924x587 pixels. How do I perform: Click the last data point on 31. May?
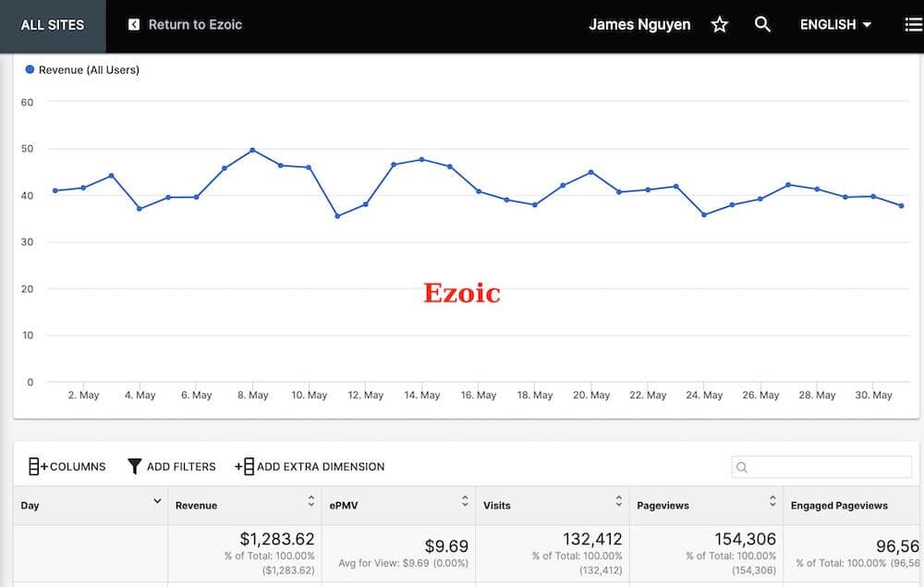click(902, 206)
